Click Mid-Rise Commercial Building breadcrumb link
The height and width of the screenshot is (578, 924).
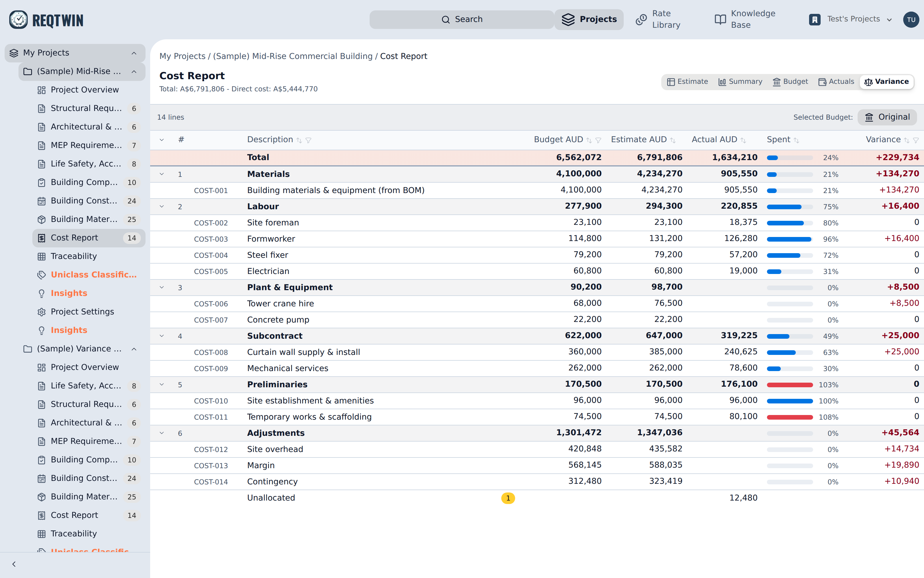tap(293, 56)
